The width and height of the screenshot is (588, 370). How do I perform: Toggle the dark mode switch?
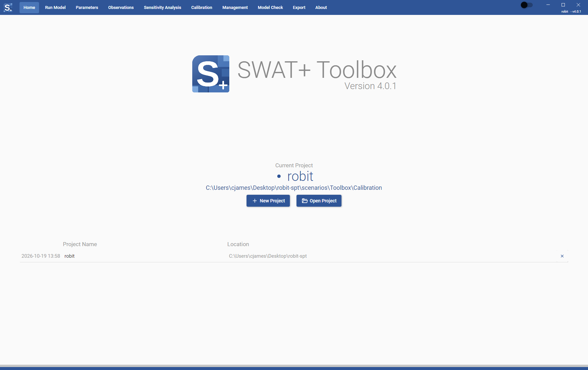click(x=526, y=5)
